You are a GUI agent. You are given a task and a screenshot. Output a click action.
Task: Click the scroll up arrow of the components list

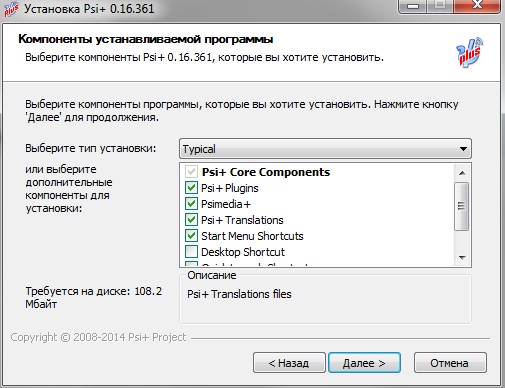[462, 173]
